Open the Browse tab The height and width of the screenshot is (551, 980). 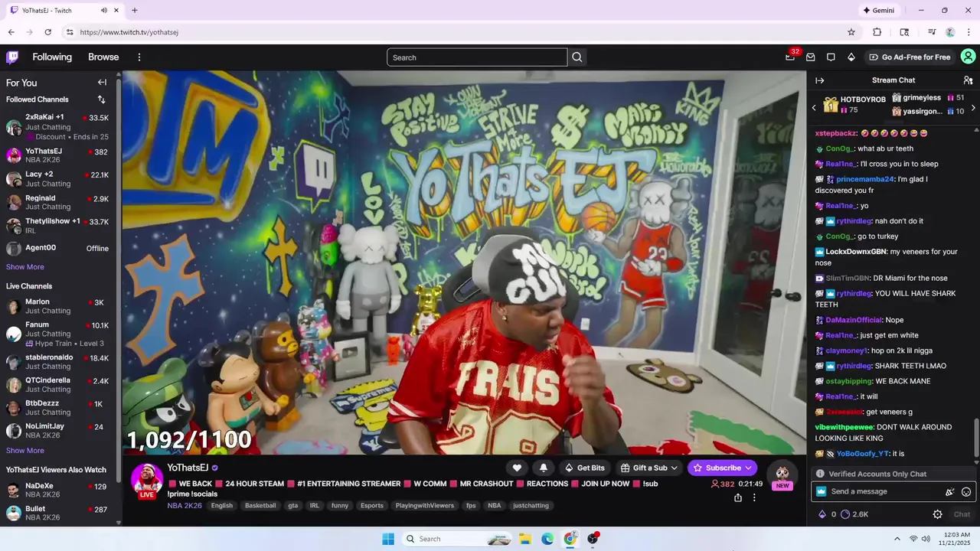click(x=103, y=57)
